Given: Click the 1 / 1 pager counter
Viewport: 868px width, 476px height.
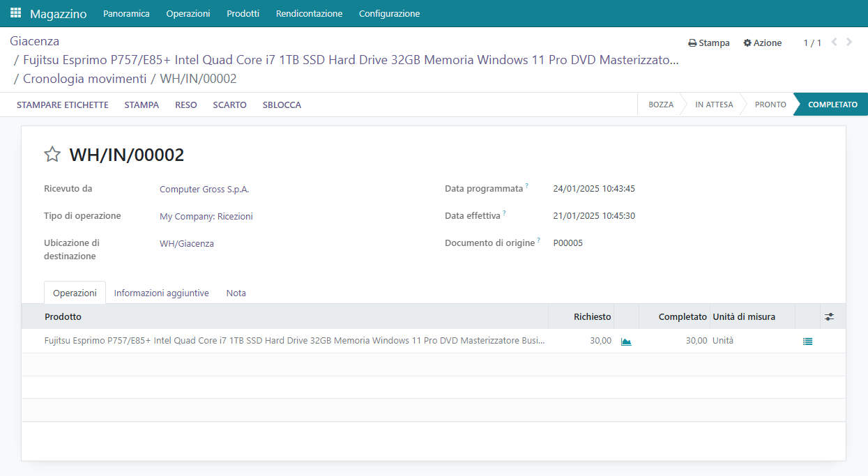Looking at the screenshot, I should tap(812, 43).
